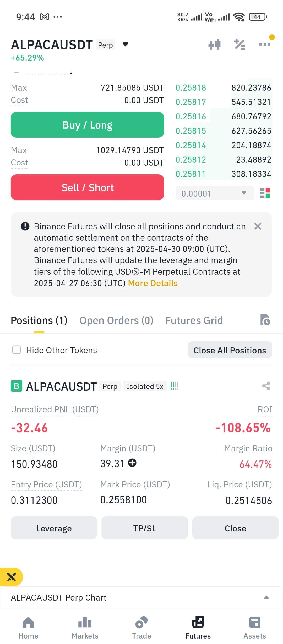Tap the Close All Positions button

coord(230,350)
